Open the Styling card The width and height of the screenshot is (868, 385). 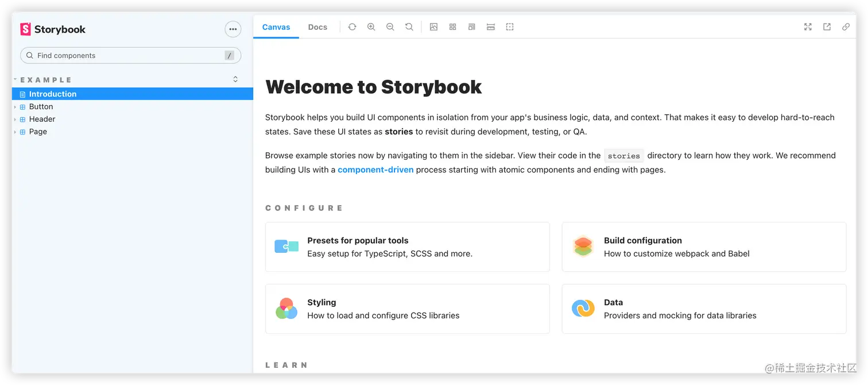click(x=408, y=309)
